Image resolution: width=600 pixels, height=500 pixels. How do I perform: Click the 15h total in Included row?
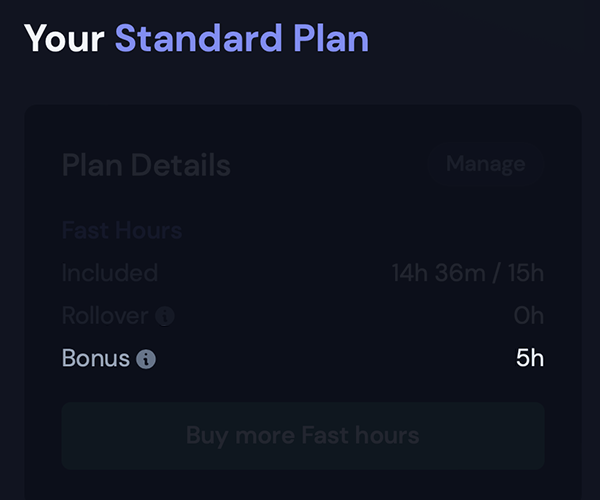526,273
